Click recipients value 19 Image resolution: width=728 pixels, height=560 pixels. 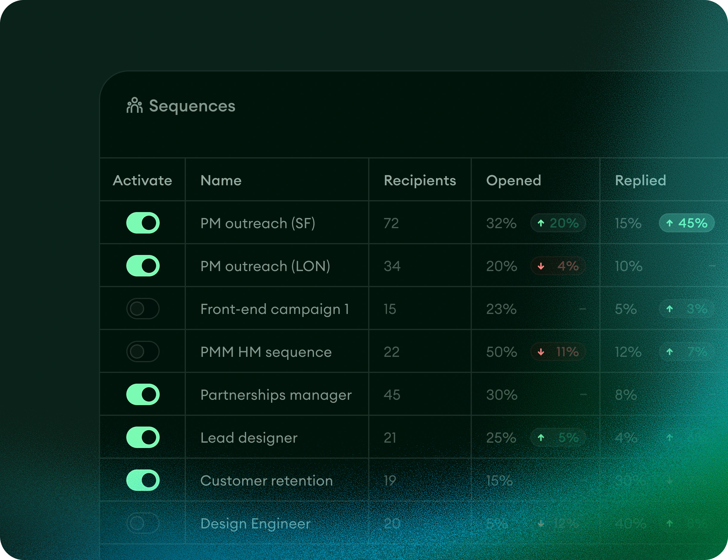pos(390,480)
